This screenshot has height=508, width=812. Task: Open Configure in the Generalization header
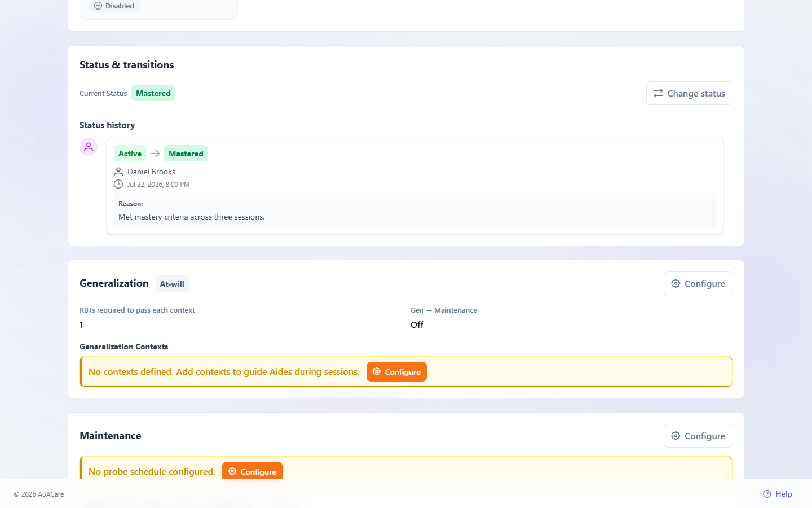[698, 283]
